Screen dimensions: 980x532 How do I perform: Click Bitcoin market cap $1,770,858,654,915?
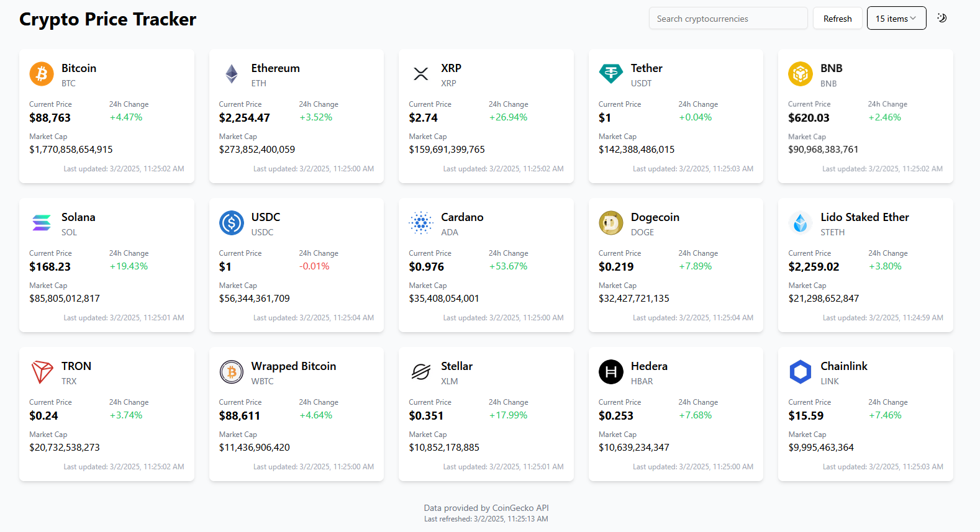tap(71, 150)
